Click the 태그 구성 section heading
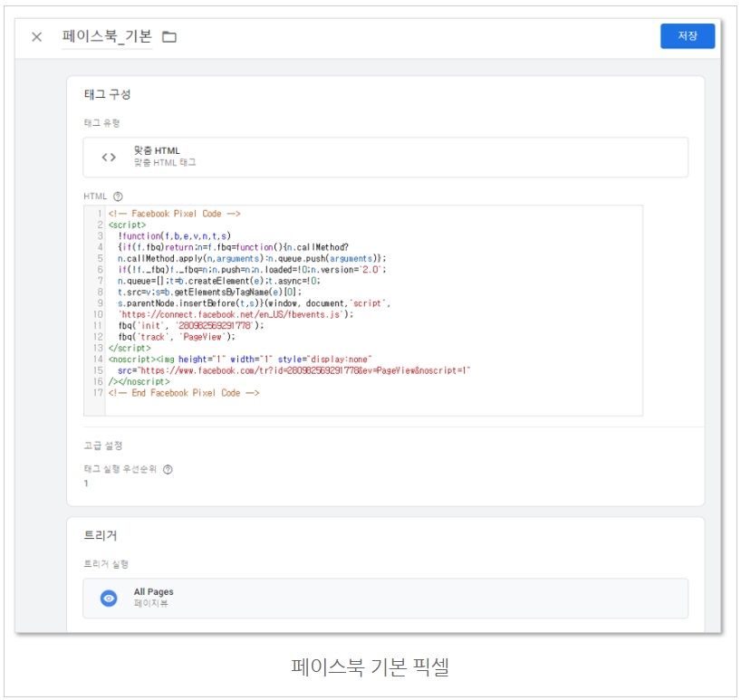This screenshot has height=700, width=741. (107, 94)
